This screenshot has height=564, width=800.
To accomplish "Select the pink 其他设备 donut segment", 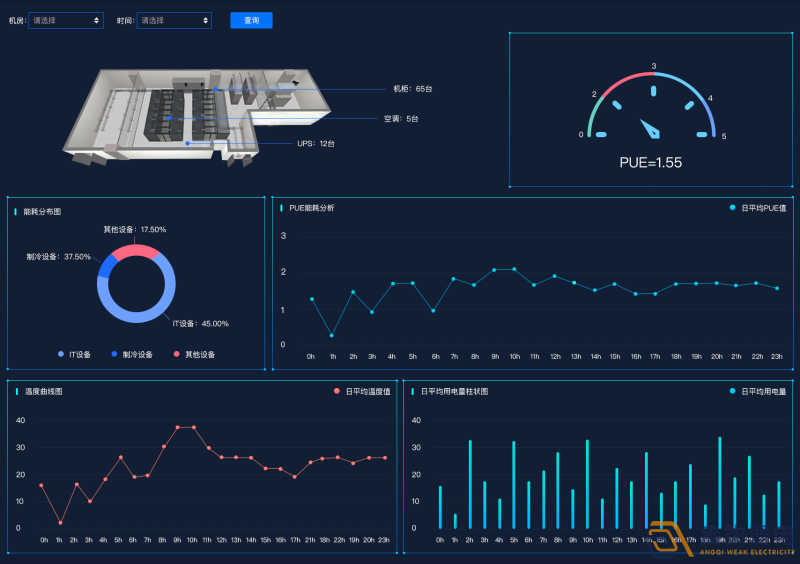I will 135,251.
